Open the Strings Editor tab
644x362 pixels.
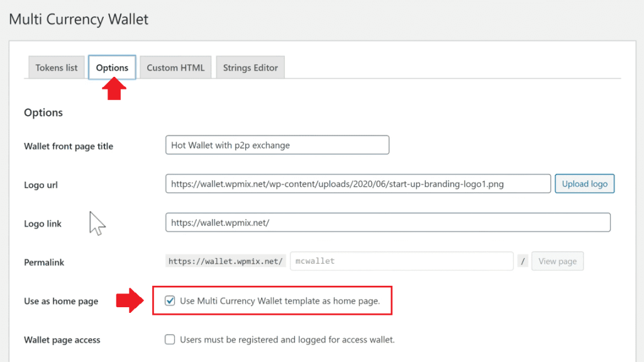tap(250, 67)
